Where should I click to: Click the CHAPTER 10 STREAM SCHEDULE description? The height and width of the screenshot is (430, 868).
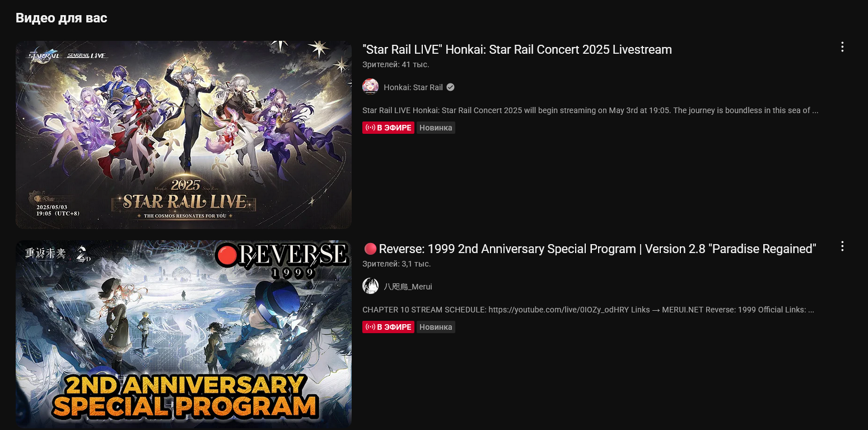click(588, 310)
